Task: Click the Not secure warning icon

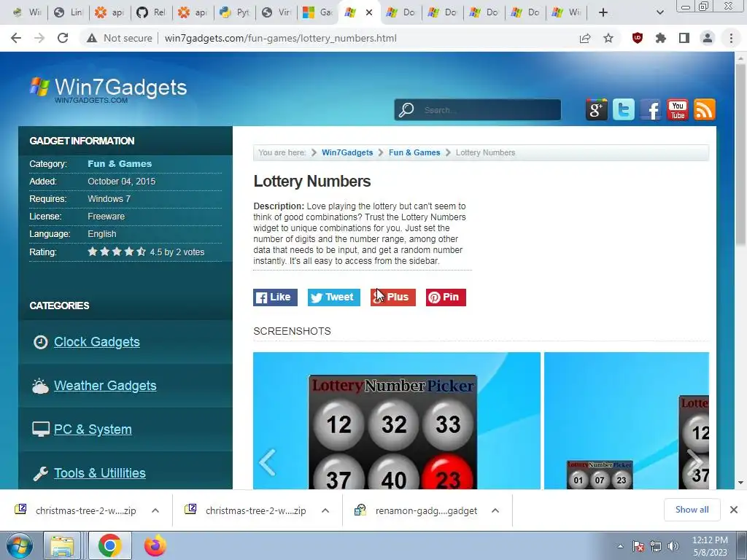Action: pyautogui.click(x=92, y=38)
